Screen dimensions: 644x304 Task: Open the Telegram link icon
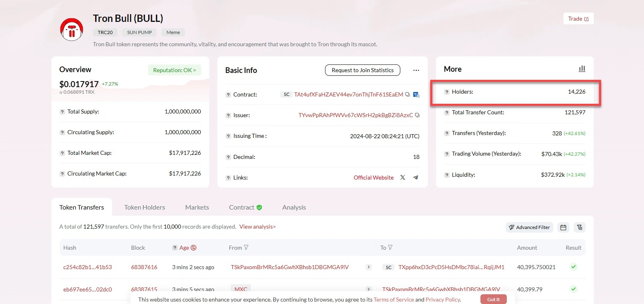click(x=415, y=178)
